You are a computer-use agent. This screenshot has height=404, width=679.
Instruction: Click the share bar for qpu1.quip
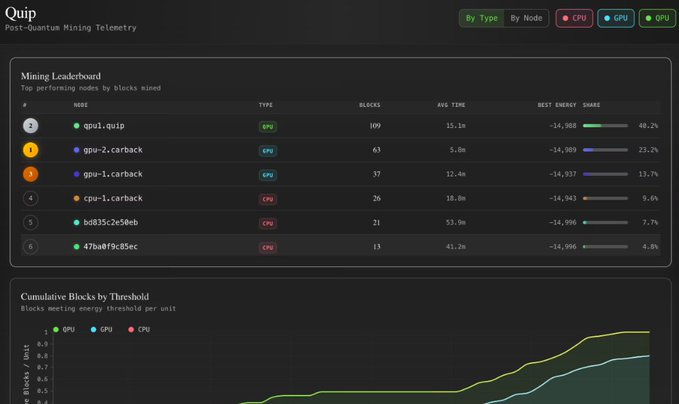[605, 126]
